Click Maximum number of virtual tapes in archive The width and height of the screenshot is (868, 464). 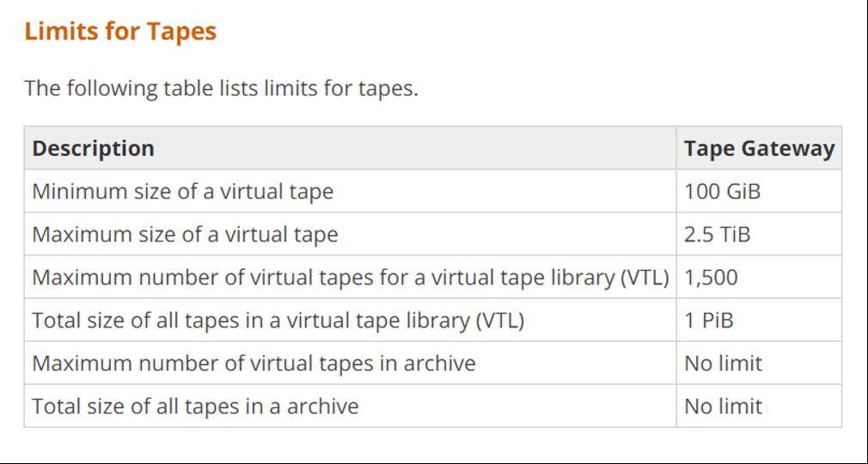click(254, 363)
